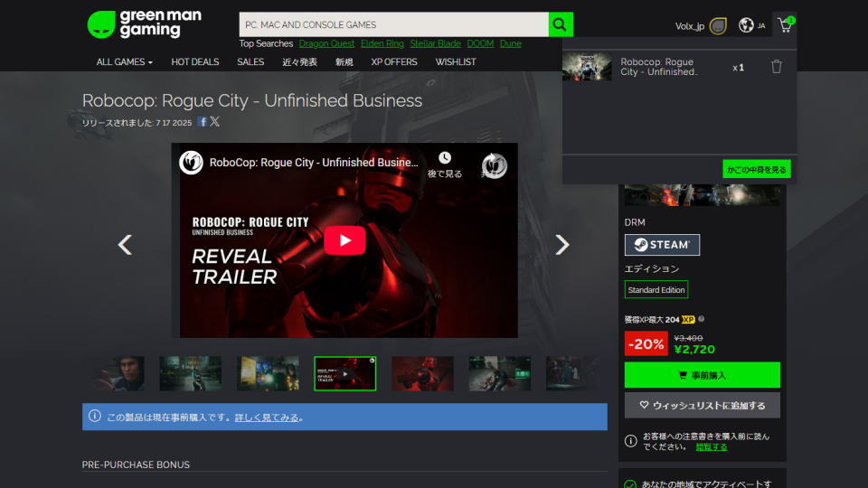Viewport: 868px width, 488px height.
Task: Click the Volx_jp username
Action: (x=690, y=26)
